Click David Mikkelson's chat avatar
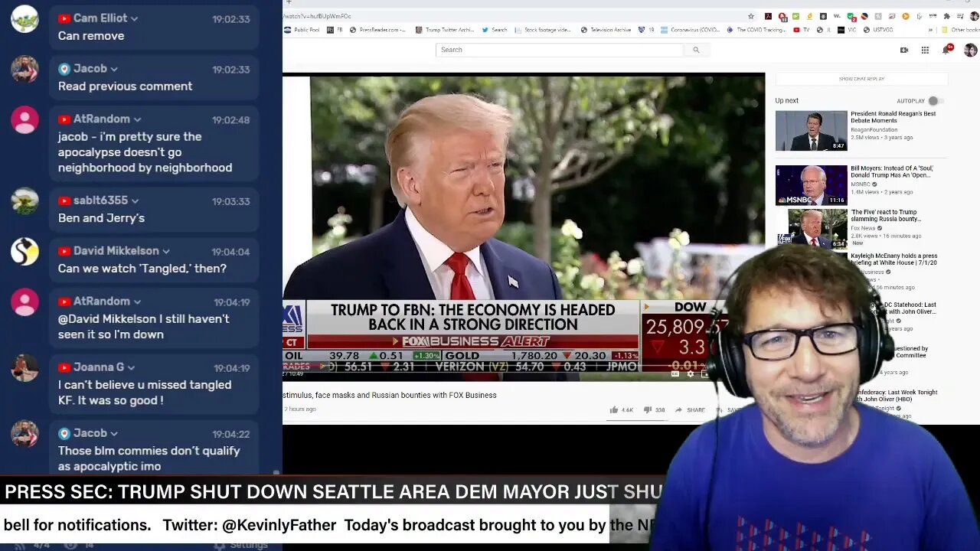The image size is (980, 551). [24, 251]
